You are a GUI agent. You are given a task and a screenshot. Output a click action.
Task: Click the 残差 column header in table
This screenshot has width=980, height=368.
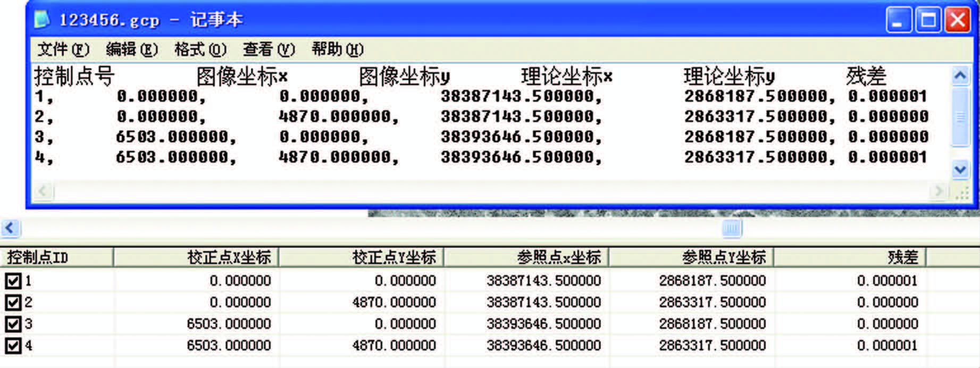[x=850, y=257]
